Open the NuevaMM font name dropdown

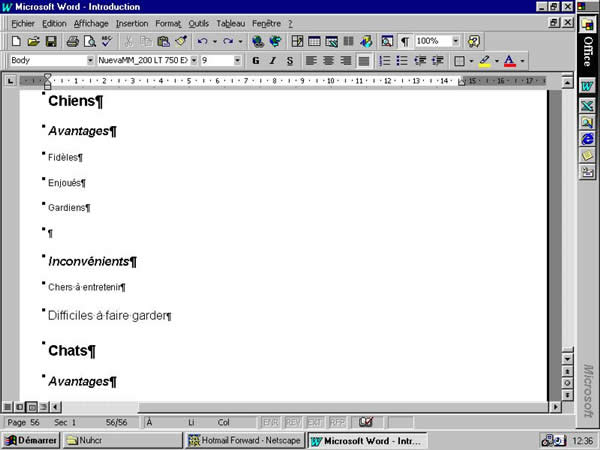tap(194, 60)
